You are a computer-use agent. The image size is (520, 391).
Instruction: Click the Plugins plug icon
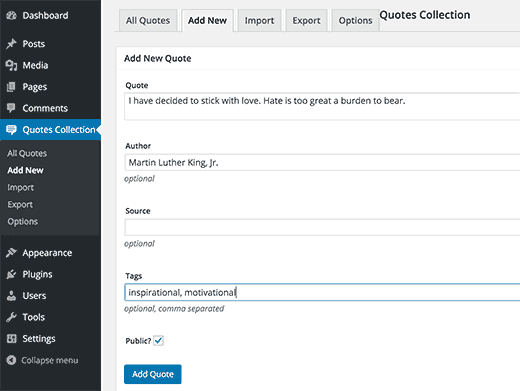pyautogui.click(x=11, y=274)
